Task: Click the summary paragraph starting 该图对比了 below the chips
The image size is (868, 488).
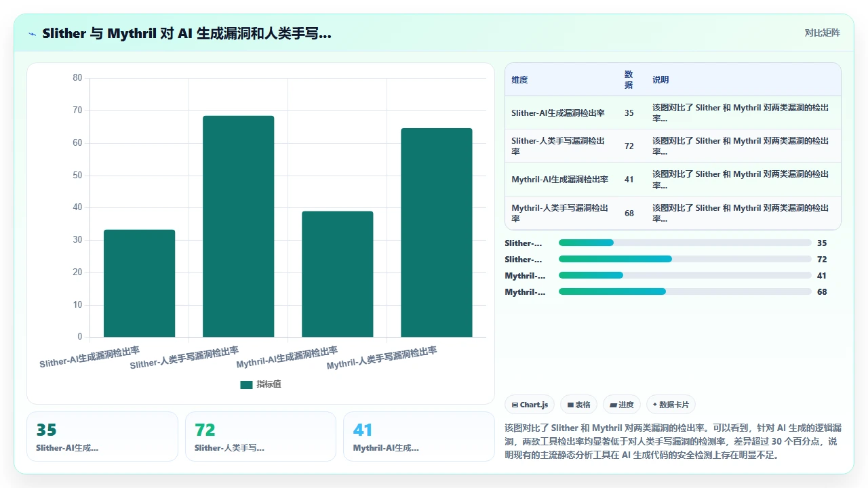Action: [673, 442]
